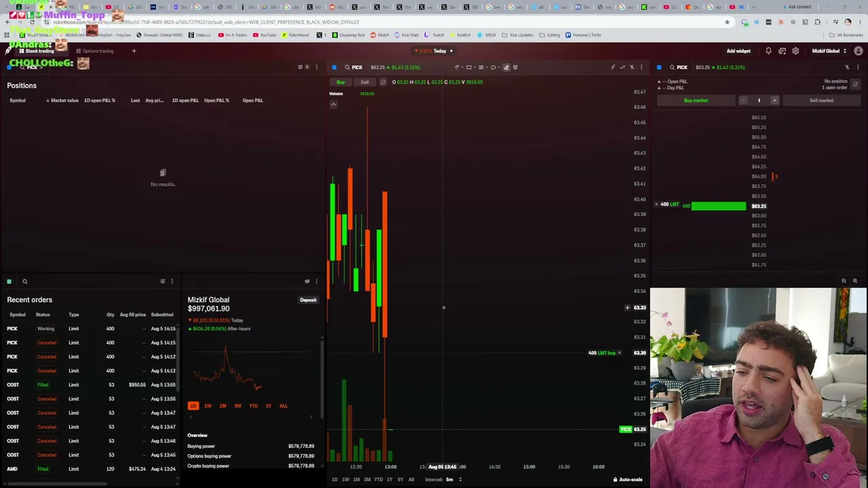
Task: Click Buy market in the ladder
Action: click(696, 100)
